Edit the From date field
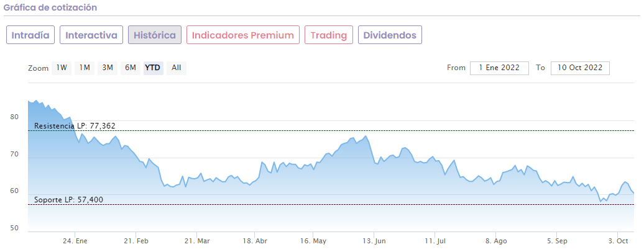Screen dimensions: 644x252 pos(499,68)
